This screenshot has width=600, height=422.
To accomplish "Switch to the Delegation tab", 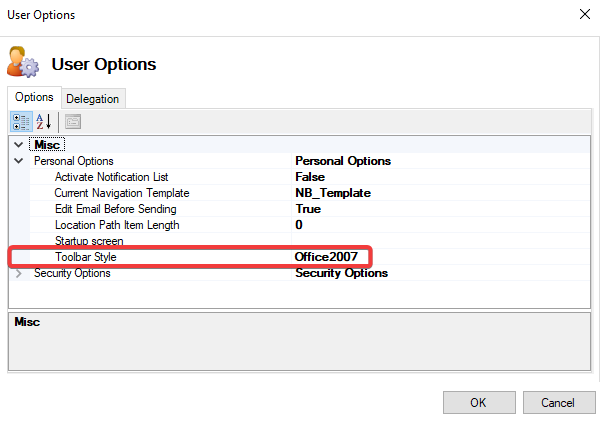I will click(x=92, y=98).
